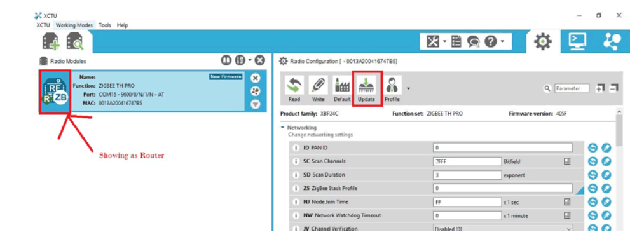Edit the Network Watchdog Timeout field

pyautogui.click(x=467, y=215)
